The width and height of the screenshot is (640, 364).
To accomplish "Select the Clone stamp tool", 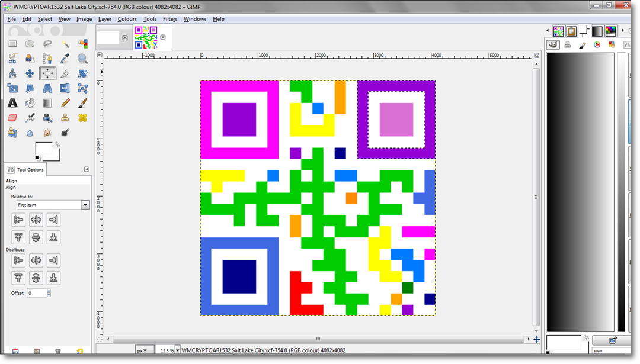I will [x=65, y=118].
